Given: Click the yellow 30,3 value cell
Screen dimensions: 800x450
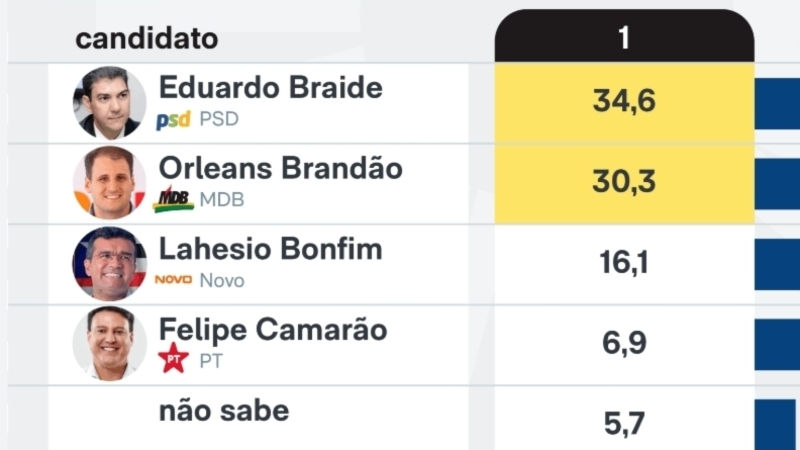Looking at the screenshot, I should click(x=624, y=182).
